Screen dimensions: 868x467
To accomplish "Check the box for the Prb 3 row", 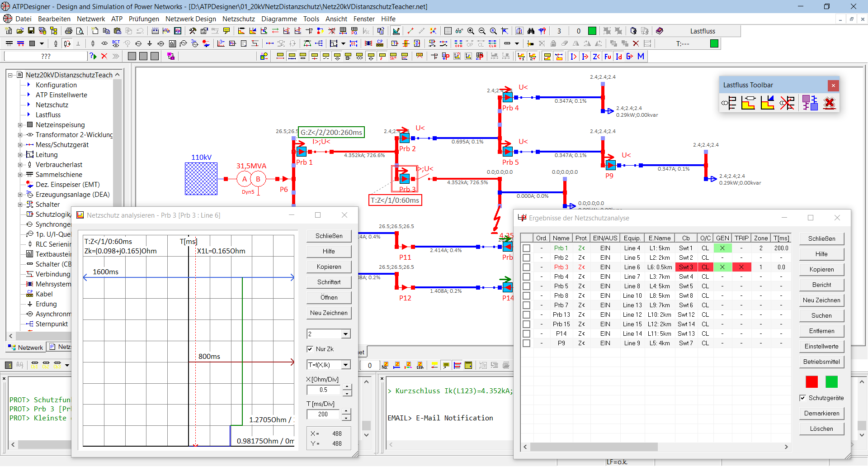I will tap(526, 267).
